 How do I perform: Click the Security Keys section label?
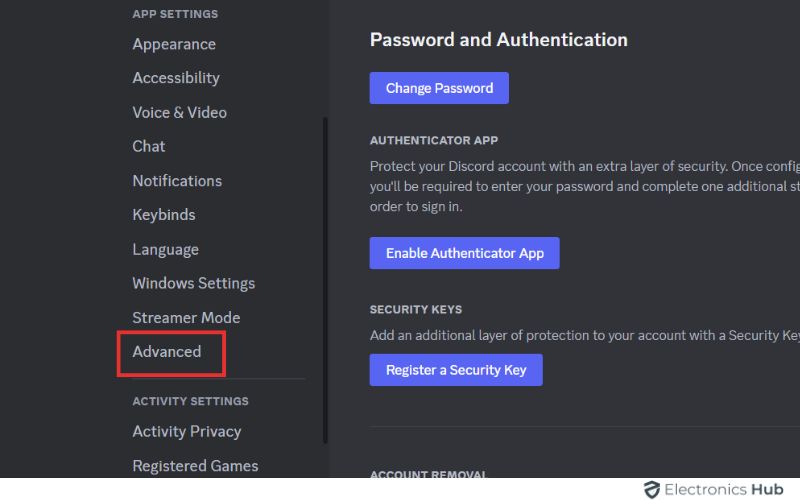pyautogui.click(x=416, y=310)
